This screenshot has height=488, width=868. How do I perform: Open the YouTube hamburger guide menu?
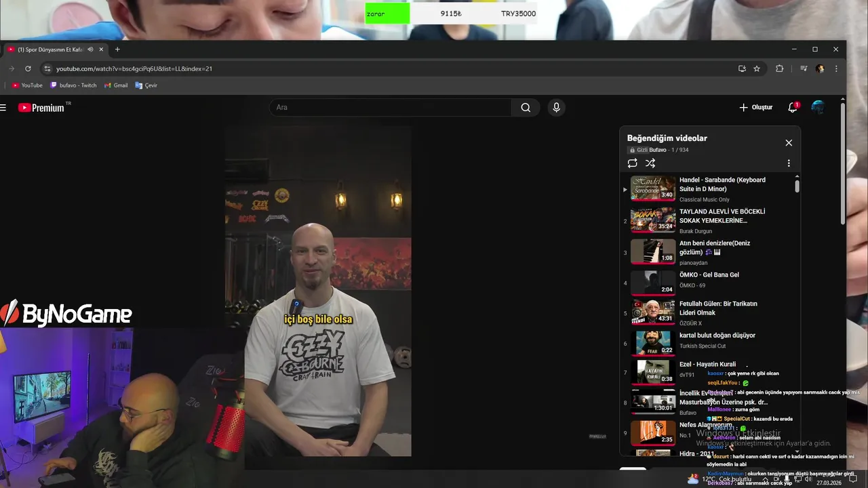(3, 107)
